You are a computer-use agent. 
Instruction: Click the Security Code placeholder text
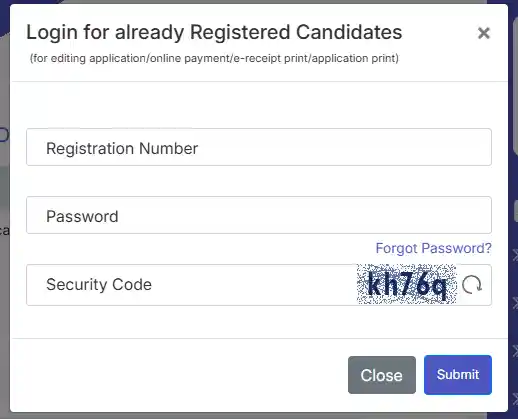tap(99, 285)
